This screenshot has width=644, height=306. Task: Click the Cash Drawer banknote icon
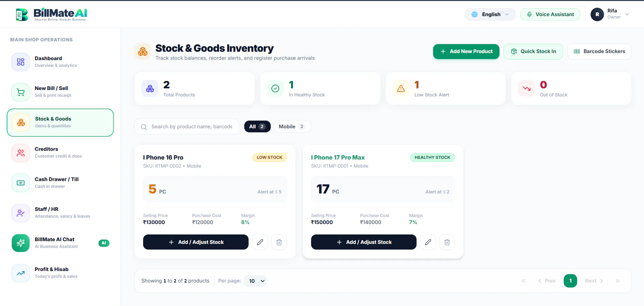click(x=21, y=183)
